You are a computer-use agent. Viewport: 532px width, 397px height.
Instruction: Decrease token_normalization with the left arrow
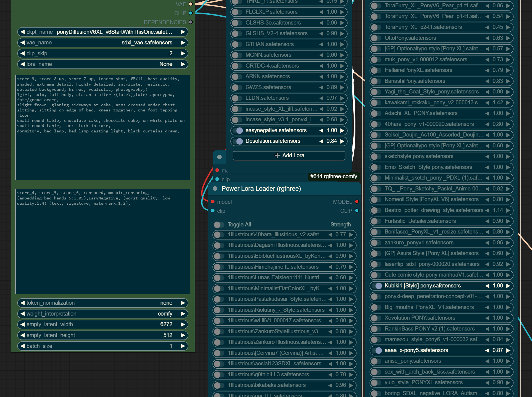(x=22, y=303)
